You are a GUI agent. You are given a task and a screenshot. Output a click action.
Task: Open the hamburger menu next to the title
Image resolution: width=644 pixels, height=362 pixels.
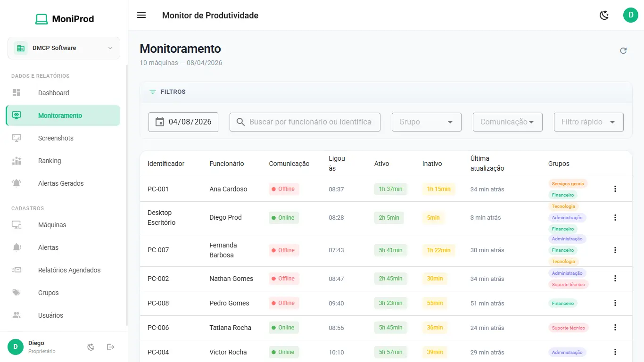click(141, 15)
